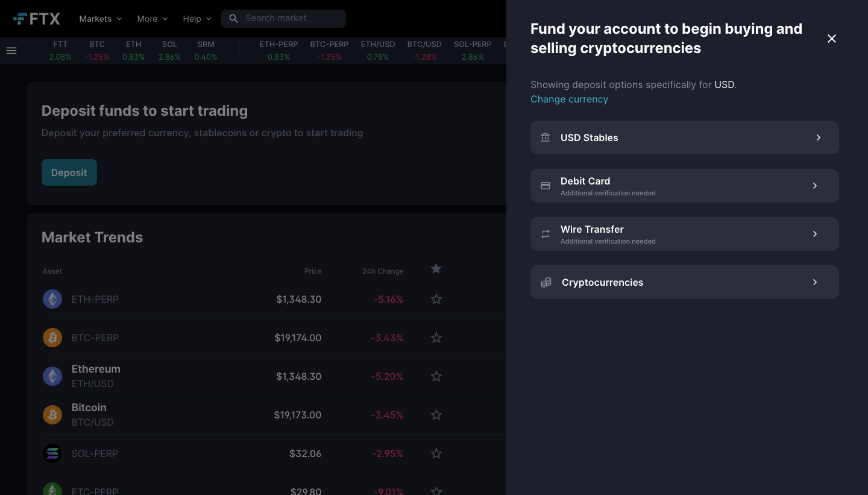This screenshot has width=868, height=495.
Task: Click the $19,174.00 price value
Action: (298, 338)
